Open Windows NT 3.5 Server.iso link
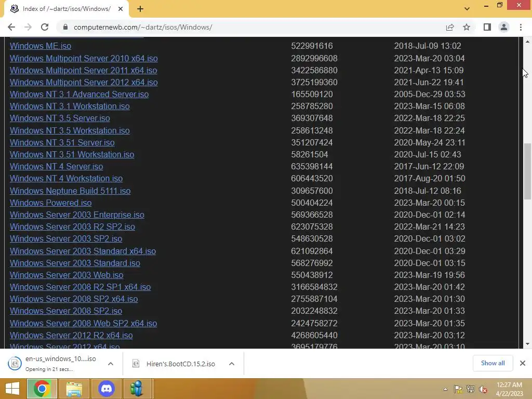The image size is (532, 399). coord(60,118)
